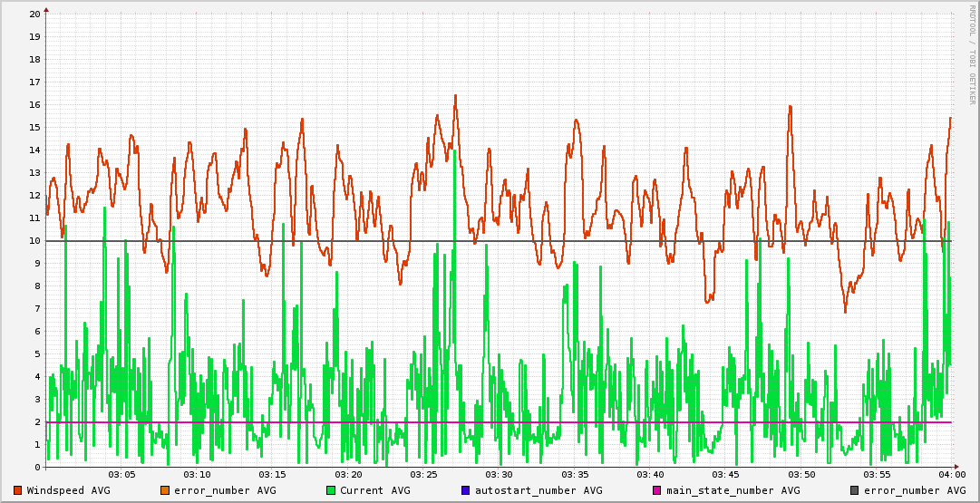Click the green Current AVG legend swatch
The height and width of the screenshot is (503, 980).
point(331,490)
